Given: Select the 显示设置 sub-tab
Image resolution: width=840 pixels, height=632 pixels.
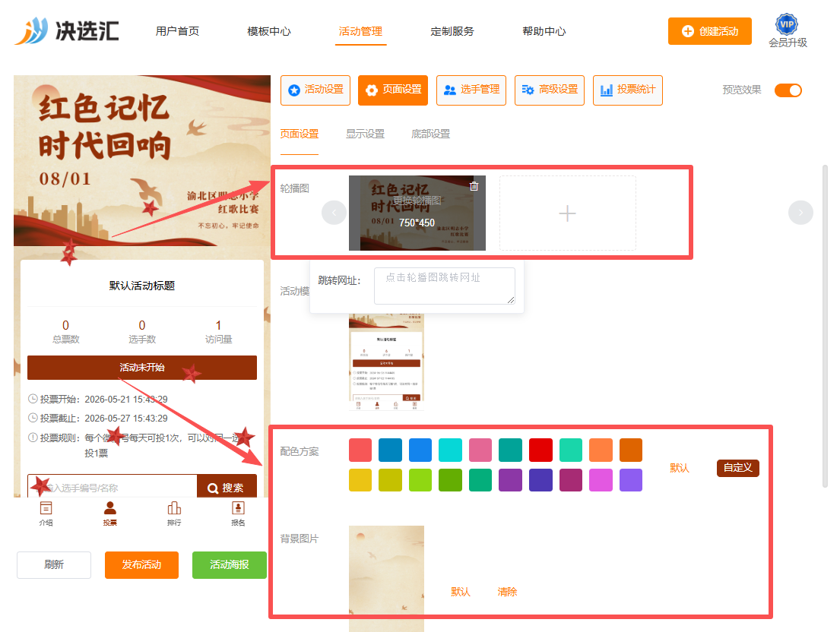Looking at the screenshot, I should [365, 134].
